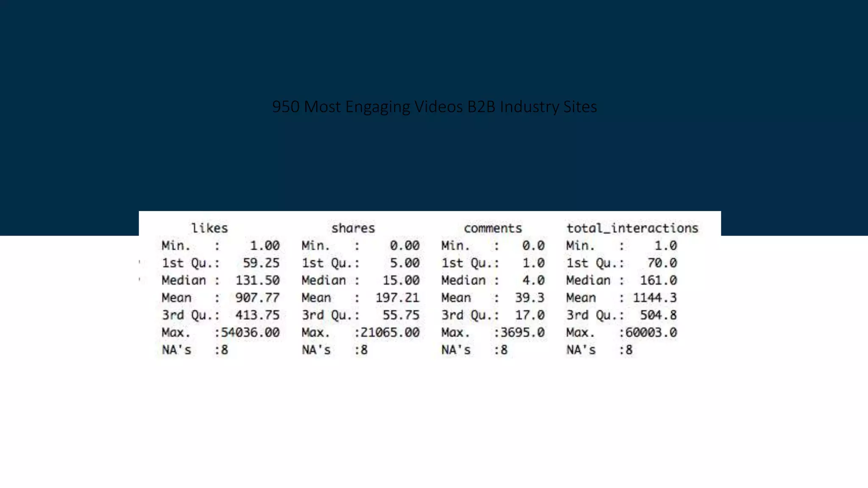Select the "likes" column header
This screenshot has height=488, width=868.
tap(209, 228)
